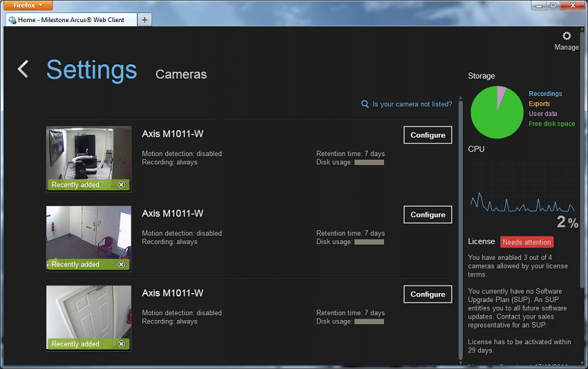Click the first Axis M1011-W camera name
588x369 pixels.
(172, 134)
